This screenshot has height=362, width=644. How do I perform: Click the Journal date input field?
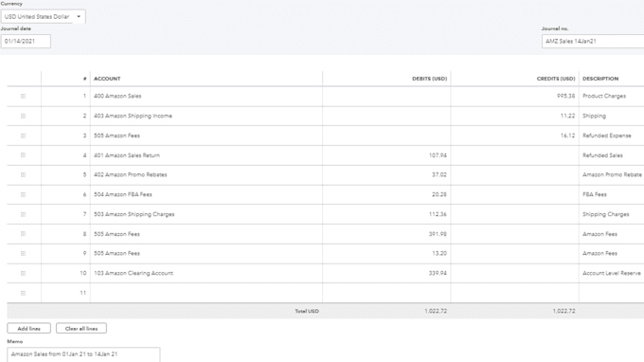(26, 41)
